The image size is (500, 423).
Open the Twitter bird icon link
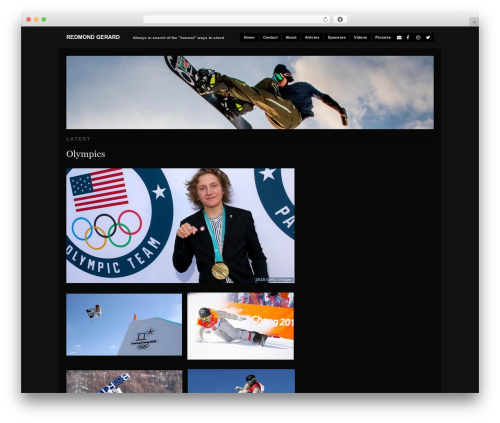(428, 38)
